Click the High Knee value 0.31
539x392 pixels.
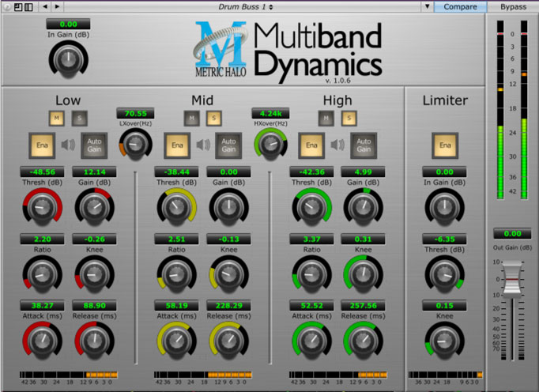[x=364, y=239]
